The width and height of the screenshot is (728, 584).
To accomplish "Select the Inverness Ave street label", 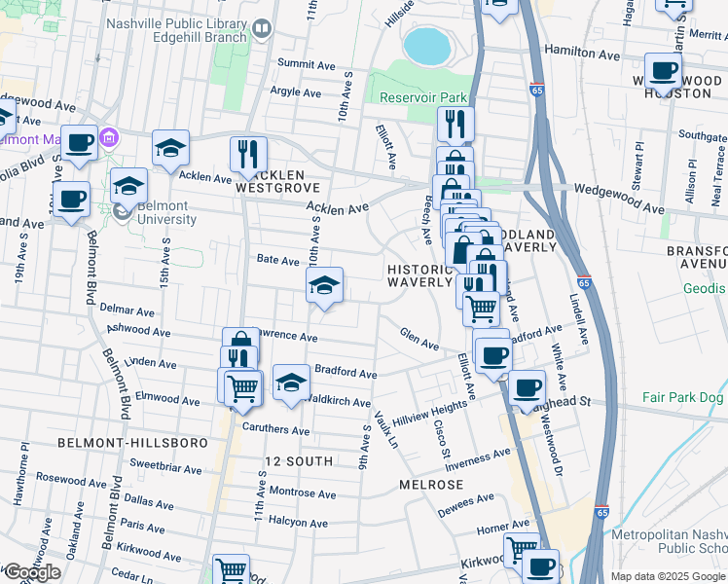I will [477, 459].
